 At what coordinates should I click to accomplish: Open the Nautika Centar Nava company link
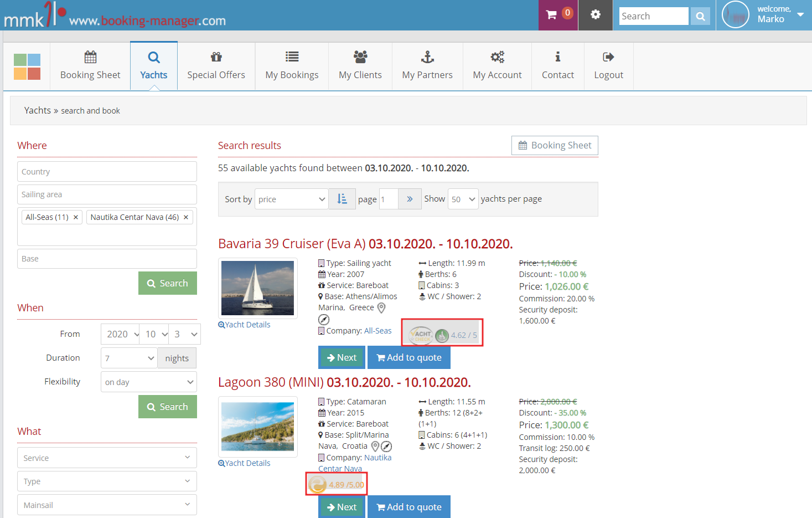click(x=355, y=463)
